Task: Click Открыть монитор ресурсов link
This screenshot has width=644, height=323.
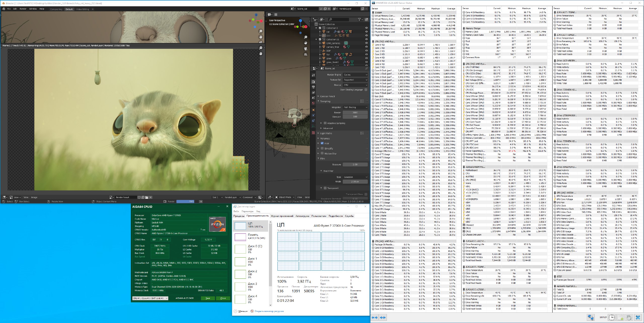Action: 269,311
